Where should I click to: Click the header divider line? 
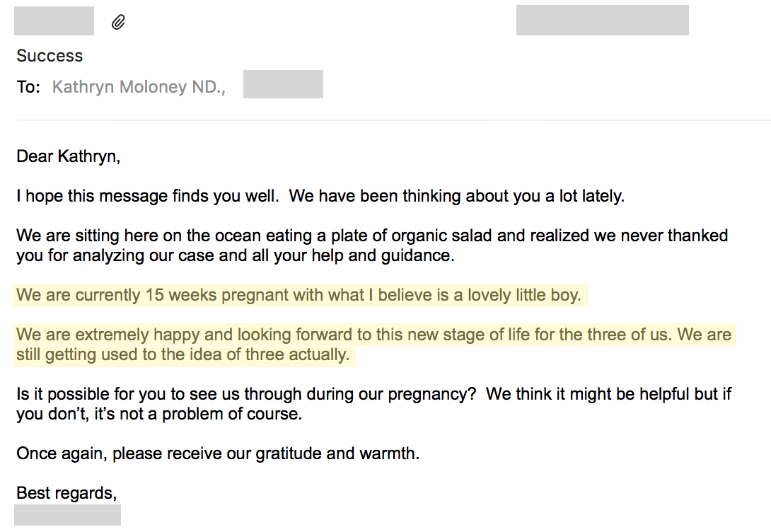pos(393,120)
